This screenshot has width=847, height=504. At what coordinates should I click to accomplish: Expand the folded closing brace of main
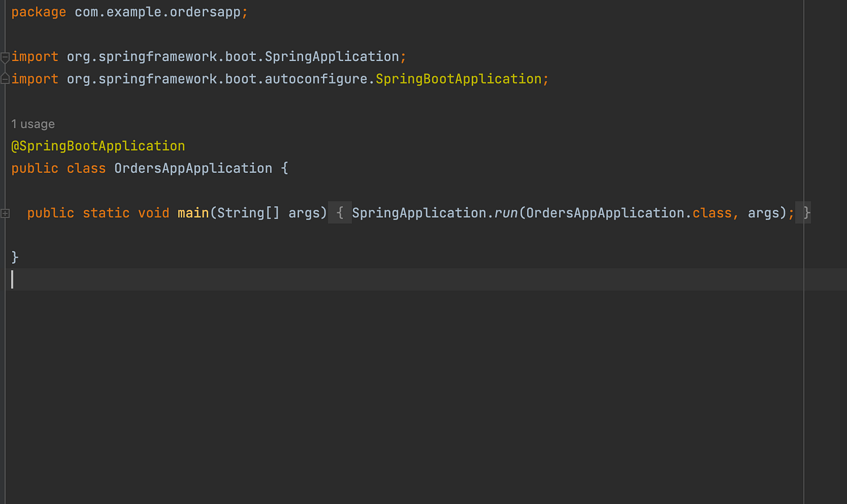point(805,212)
